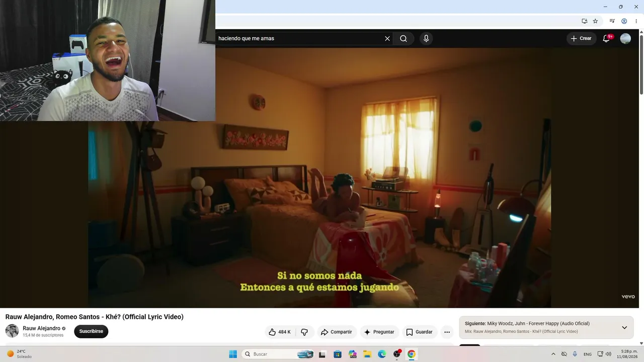Screen dimensions: 644x362
Task: Show hidden system tray icons chevron
Action: point(553,354)
